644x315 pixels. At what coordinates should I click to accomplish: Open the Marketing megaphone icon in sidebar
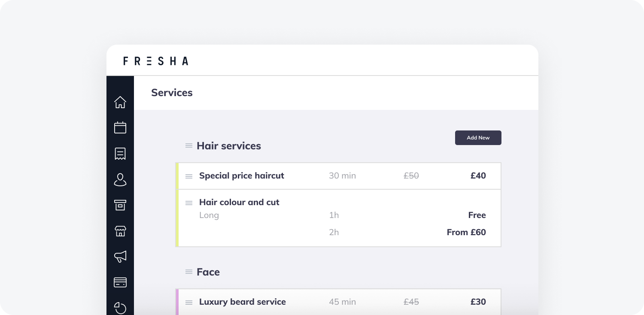pos(120,257)
